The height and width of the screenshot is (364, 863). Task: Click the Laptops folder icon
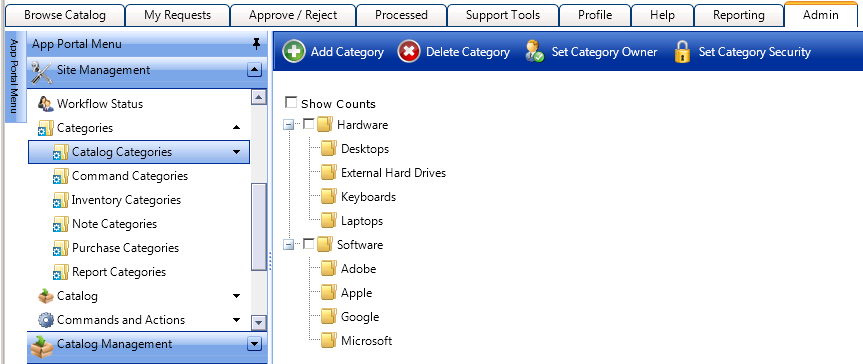(329, 220)
